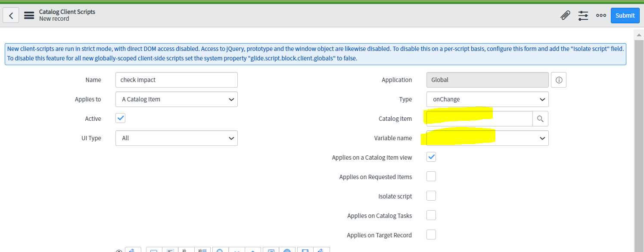
Task: Click the back arrow to leave the record
Action: 11,15
